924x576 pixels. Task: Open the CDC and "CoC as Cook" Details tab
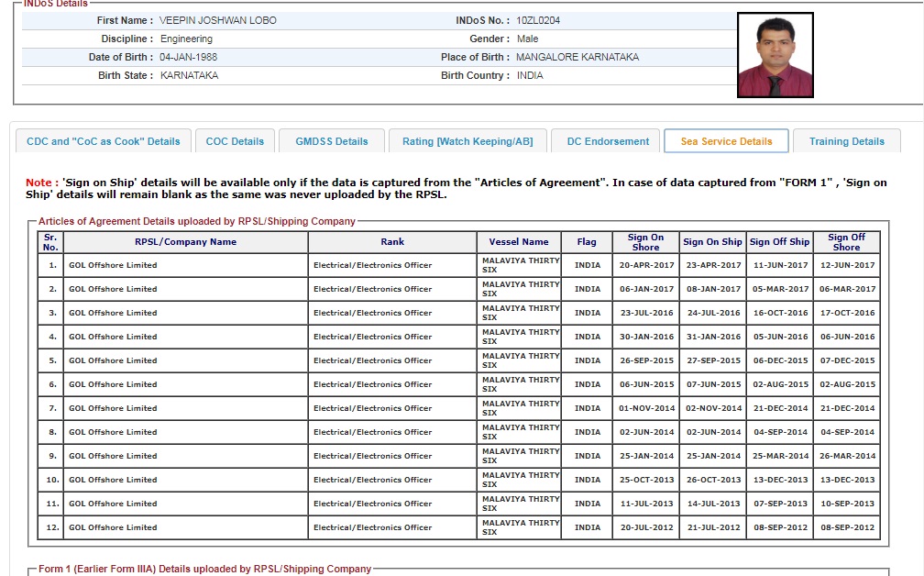click(x=104, y=141)
